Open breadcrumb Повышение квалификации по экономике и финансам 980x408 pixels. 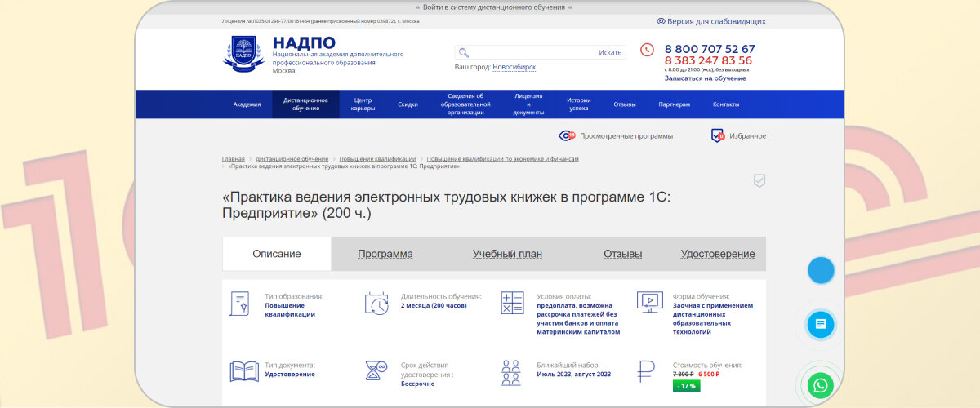click(503, 158)
